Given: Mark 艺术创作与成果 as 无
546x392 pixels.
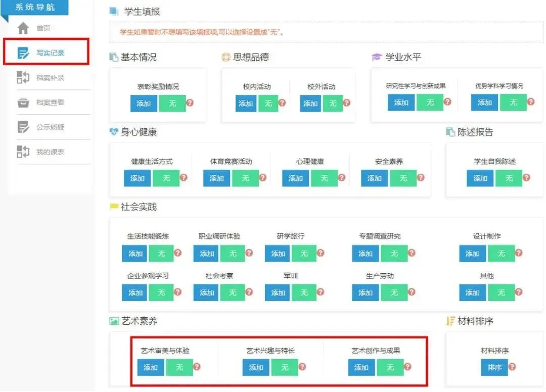Looking at the screenshot, I should pos(390,368).
